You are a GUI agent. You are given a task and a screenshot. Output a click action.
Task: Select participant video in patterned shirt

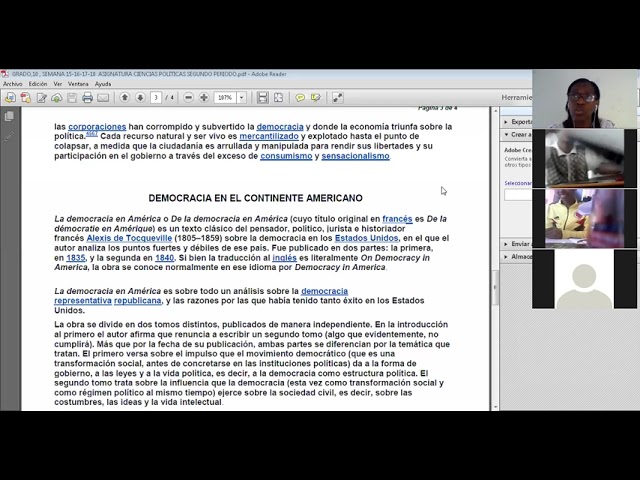click(584, 159)
